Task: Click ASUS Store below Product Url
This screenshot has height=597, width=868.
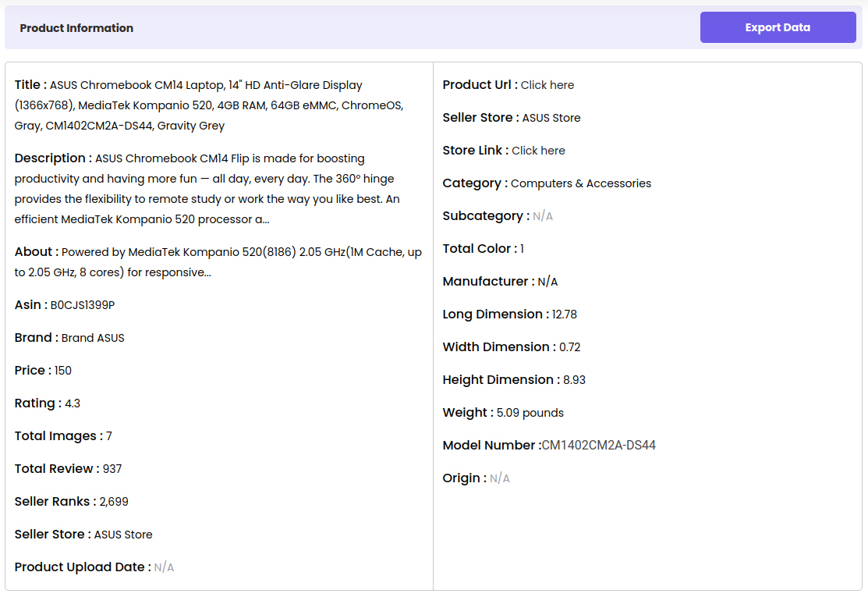Action: click(551, 117)
